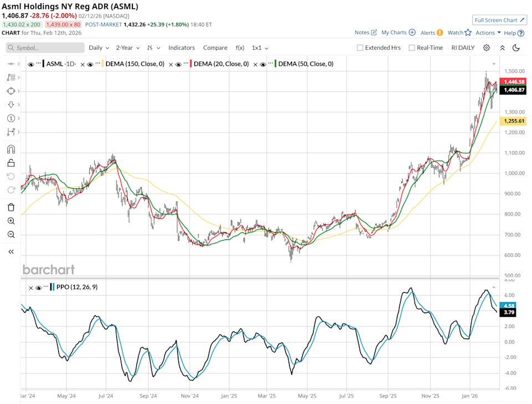Click the Compare menu item
This screenshot has height=404, width=532.
215,48
